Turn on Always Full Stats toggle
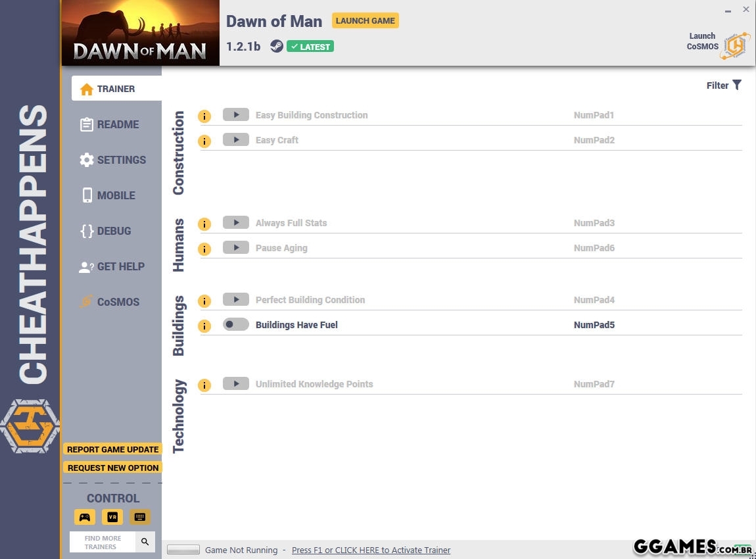Viewport: 756px width, 559px height. (x=235, y=222)
